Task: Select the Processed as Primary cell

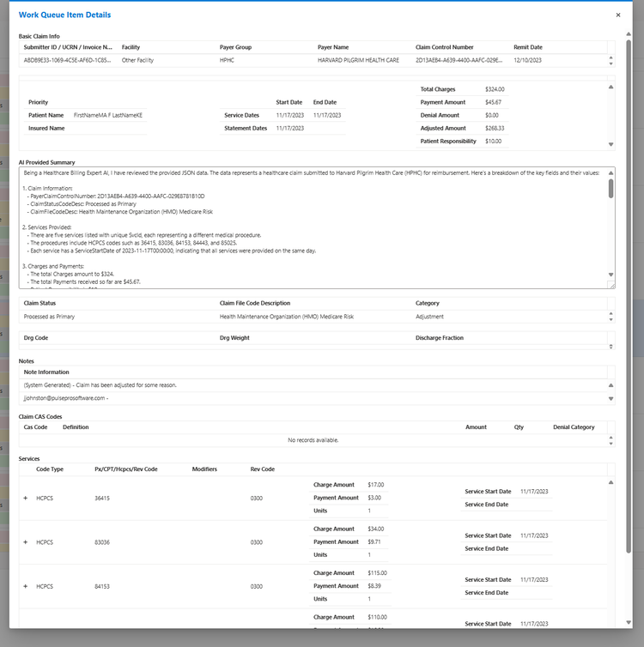Action: pyautogui.click(x=49, y=317)
